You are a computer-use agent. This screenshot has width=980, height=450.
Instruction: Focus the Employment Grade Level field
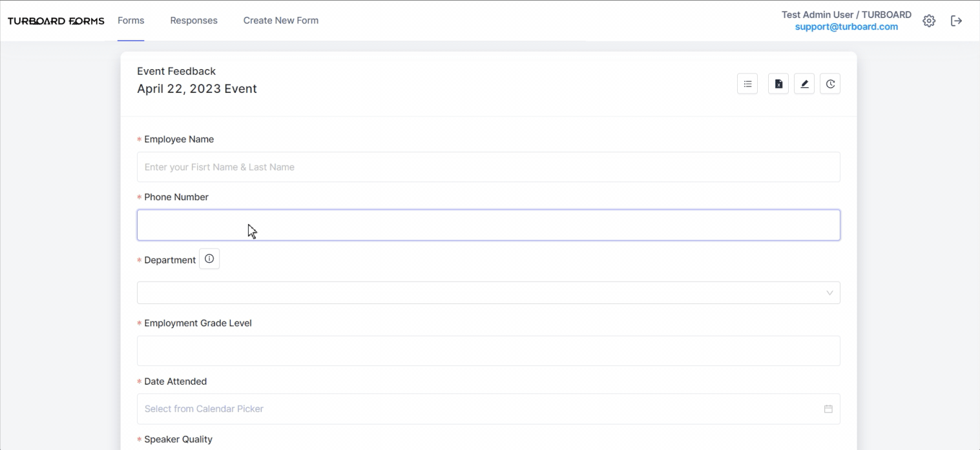coord(488,351)
